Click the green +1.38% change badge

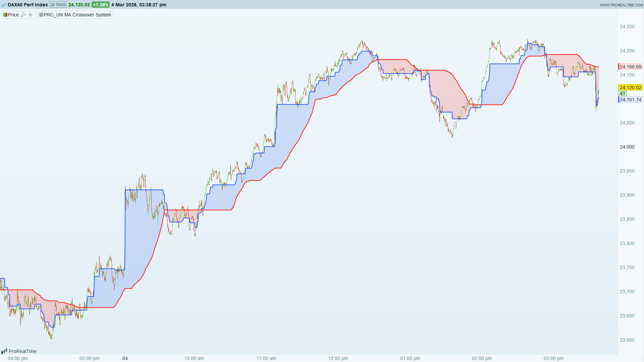click(101, 5)
